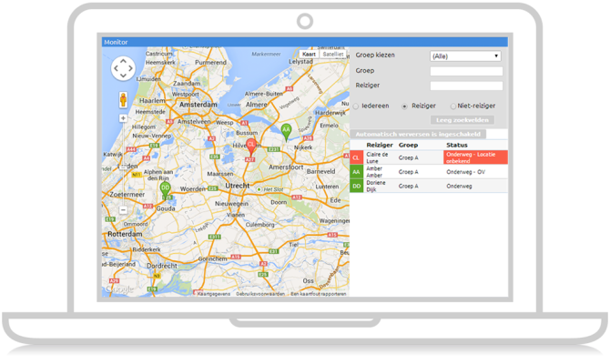The height and width of the screenshot is (364, 610).
Task: Click the map zoom slider track
Action: (x=123, y=164)
